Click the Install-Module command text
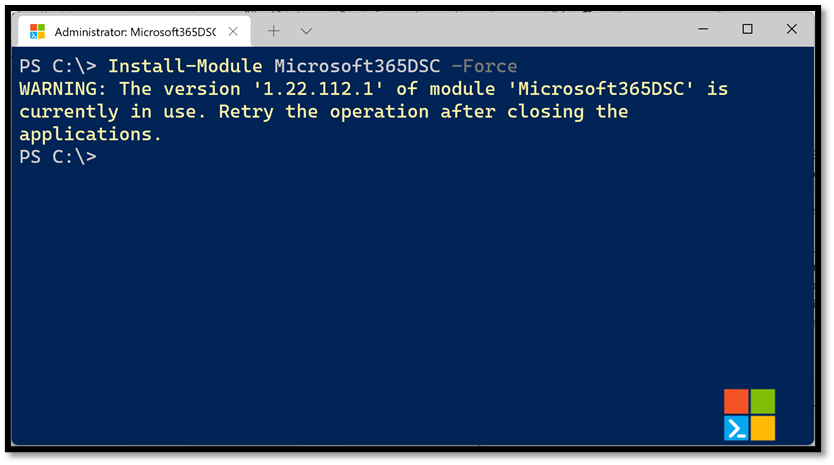The width and height of the screenshot is (834, 465). tap(185, 66)
